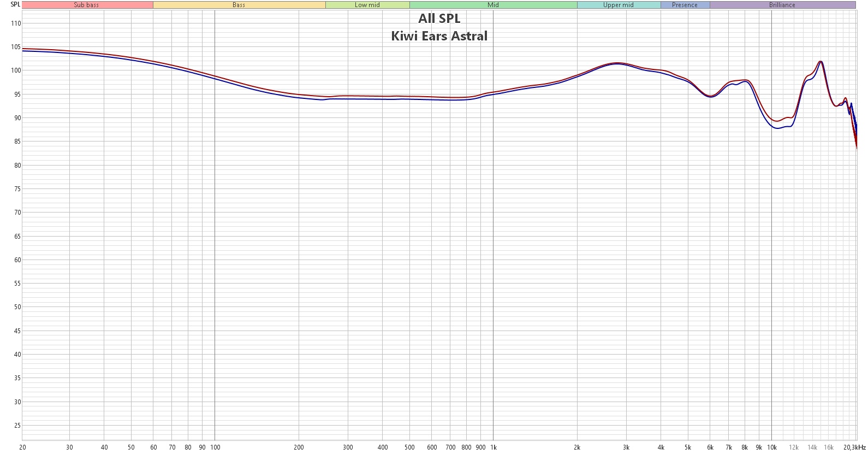The height and width of the screenshot is (454, 868).
Task: Select the 90 Hz frequency axis label
Action: (203, 447)
